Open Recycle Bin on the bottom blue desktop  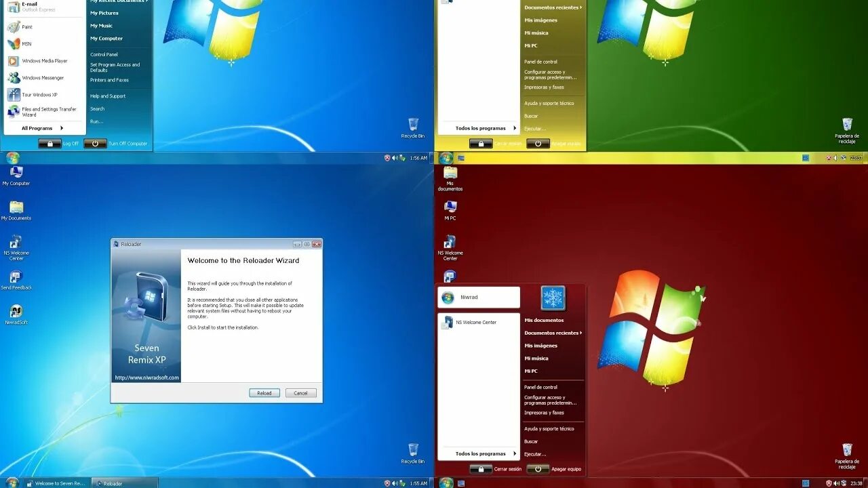[413, 453]
